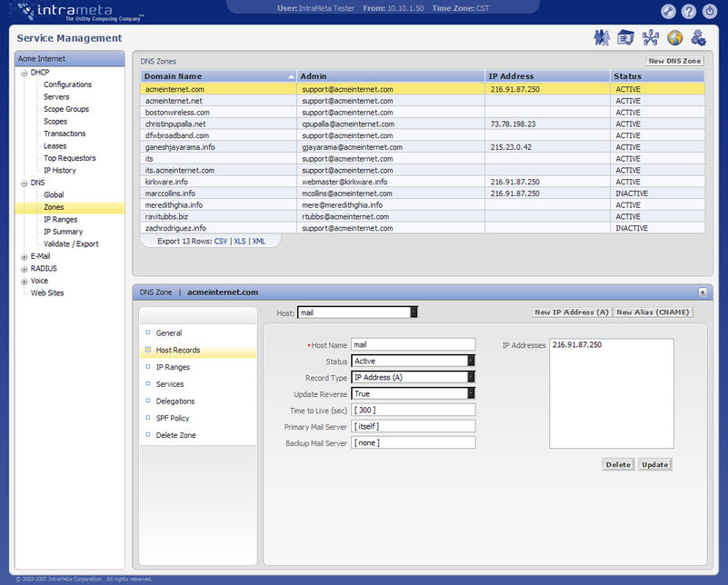Select the bostonwireless.com zone row
This screenshot has width=728, height=585.
tap(423, 113)
